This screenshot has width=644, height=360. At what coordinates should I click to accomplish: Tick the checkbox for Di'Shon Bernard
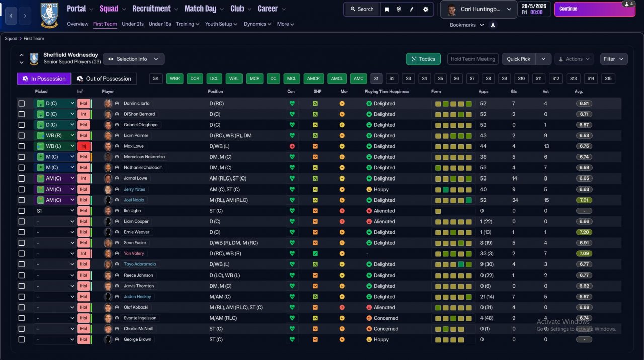click(x=21, y=114)
